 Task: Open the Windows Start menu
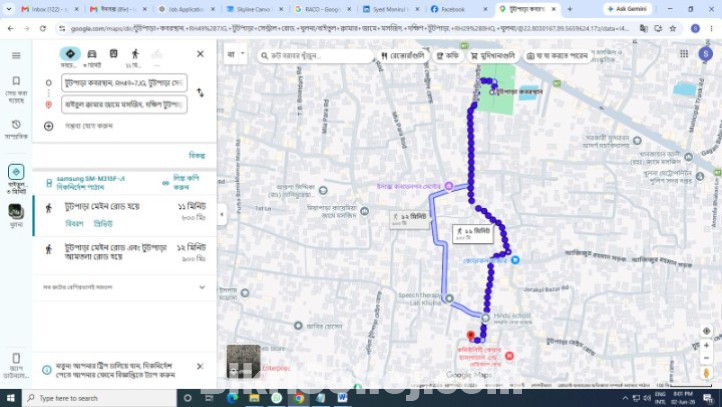(x=11, y=398)
